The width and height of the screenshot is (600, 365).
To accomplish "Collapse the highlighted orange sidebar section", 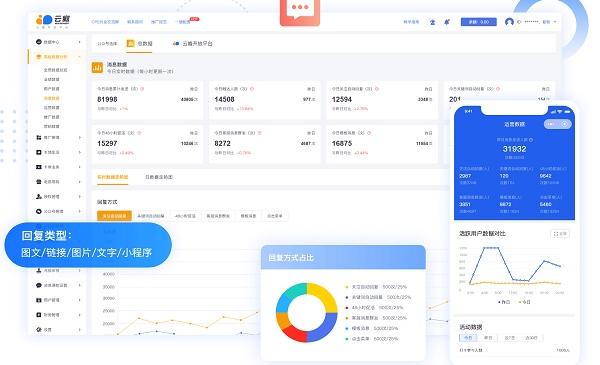I will pos(57,57).
